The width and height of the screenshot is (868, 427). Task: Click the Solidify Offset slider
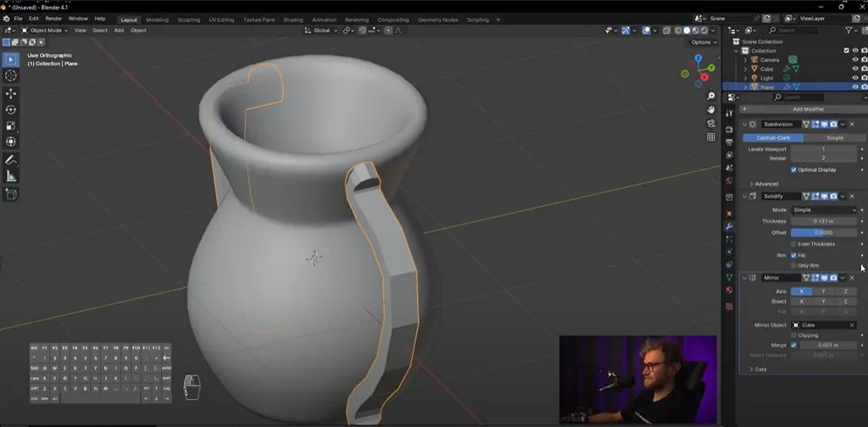824,233
